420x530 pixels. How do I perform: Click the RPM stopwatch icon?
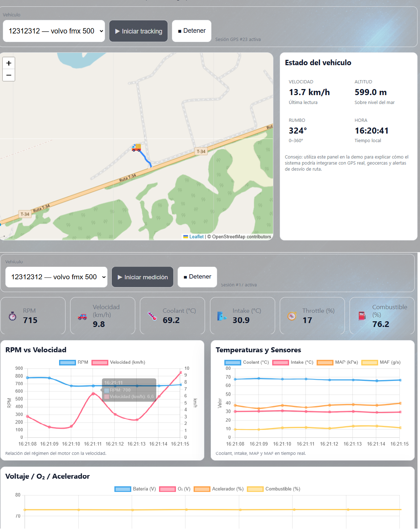12,316
